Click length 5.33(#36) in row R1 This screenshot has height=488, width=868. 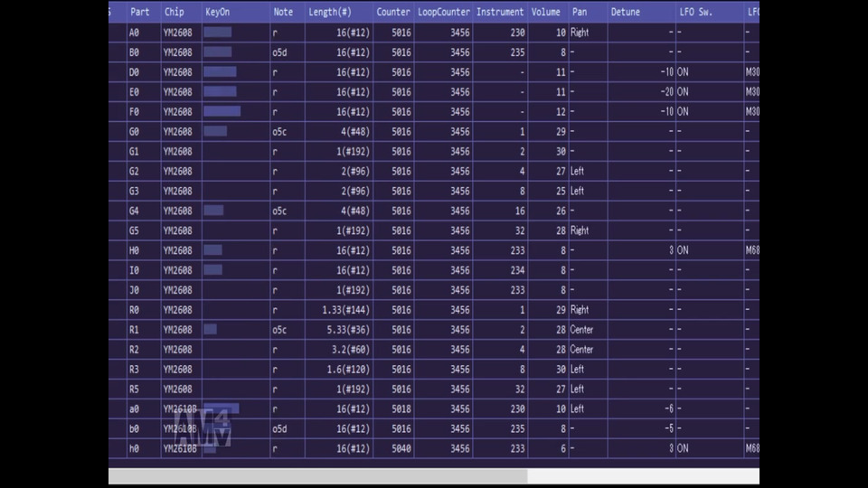coord(348,330)
